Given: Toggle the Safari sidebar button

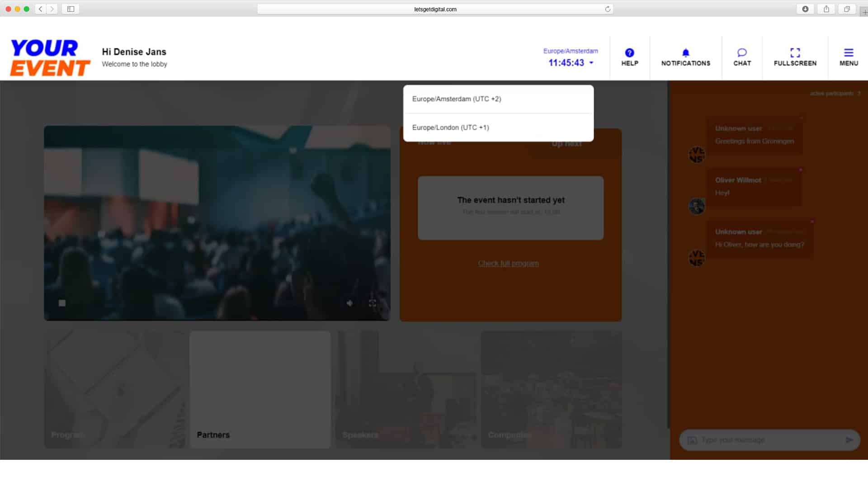Looking at the screenshot, I should pyautogui.click(x=71, y=9).
